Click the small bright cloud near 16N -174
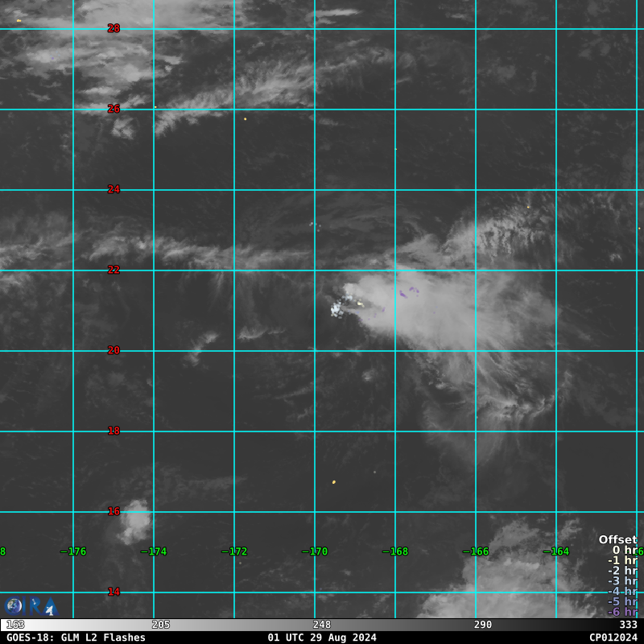The image size is (644, 644). point(134,522)
